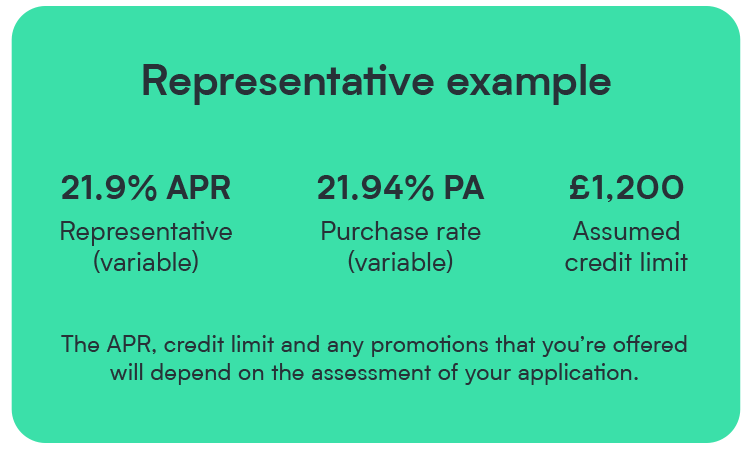
Task: Select the £1,200 amount
Action: click(x=626, y=188)
